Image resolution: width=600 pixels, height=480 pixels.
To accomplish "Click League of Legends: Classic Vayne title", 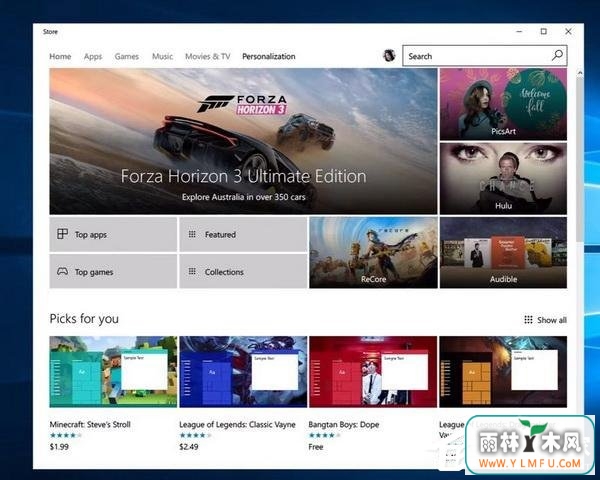I will click(237, 424).
